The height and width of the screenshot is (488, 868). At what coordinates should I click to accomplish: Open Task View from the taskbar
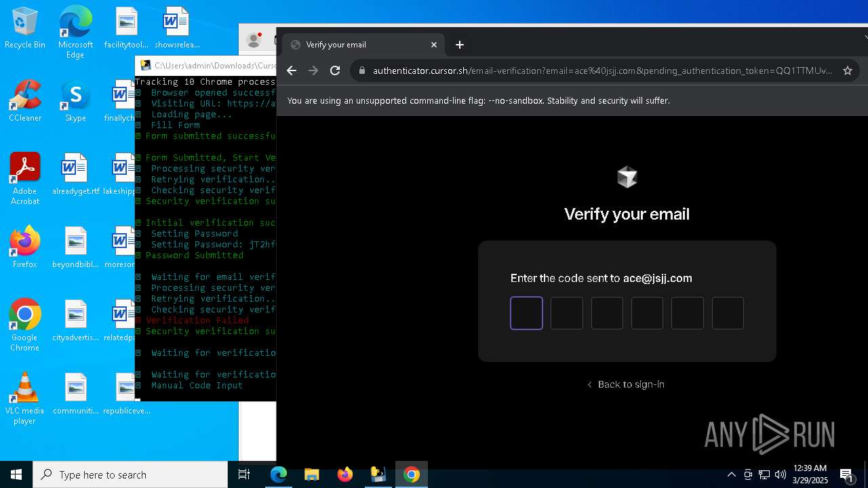coord(245,474)
